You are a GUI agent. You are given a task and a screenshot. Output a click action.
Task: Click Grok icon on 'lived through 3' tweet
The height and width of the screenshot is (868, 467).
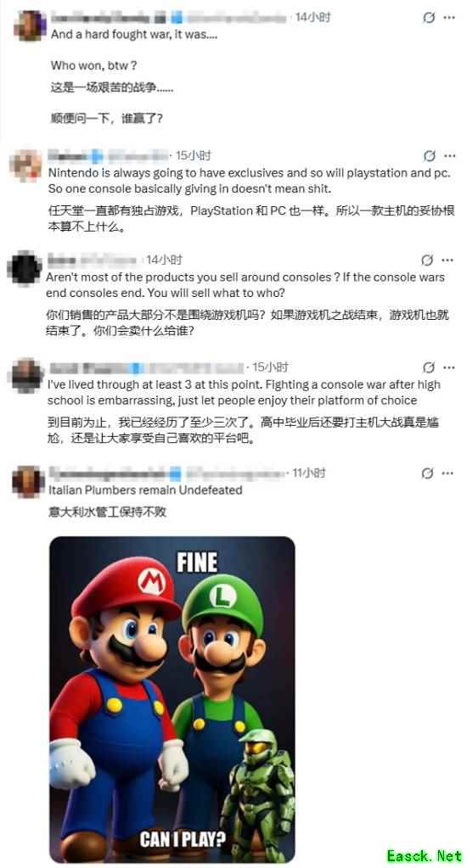click(x=428, y=367)
